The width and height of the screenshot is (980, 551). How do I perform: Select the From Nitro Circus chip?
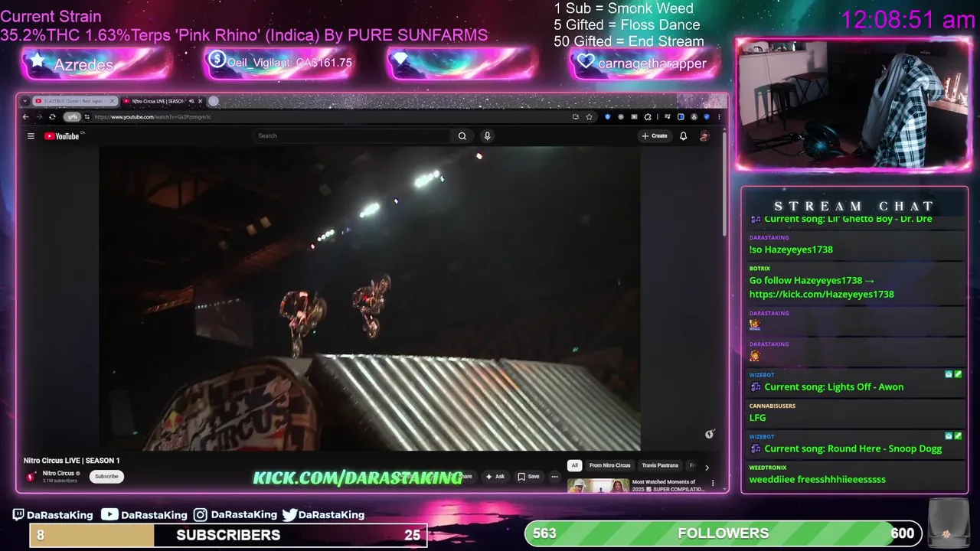click(x=609, y=465)
